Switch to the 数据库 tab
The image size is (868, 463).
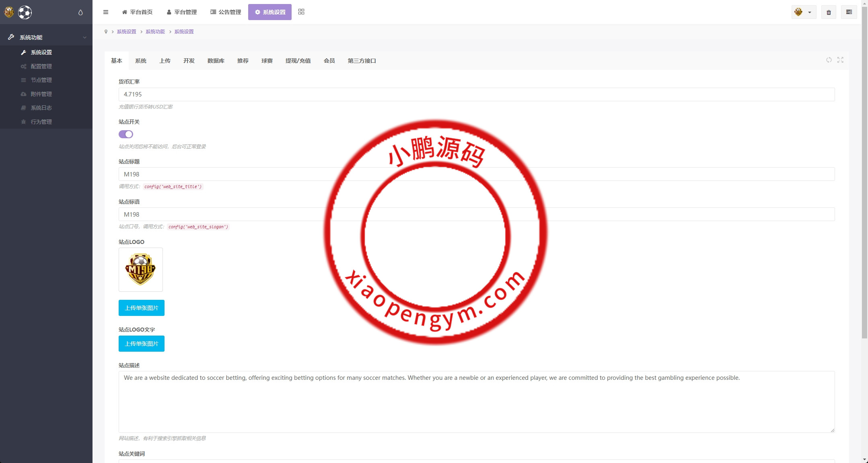pos(216,61)
